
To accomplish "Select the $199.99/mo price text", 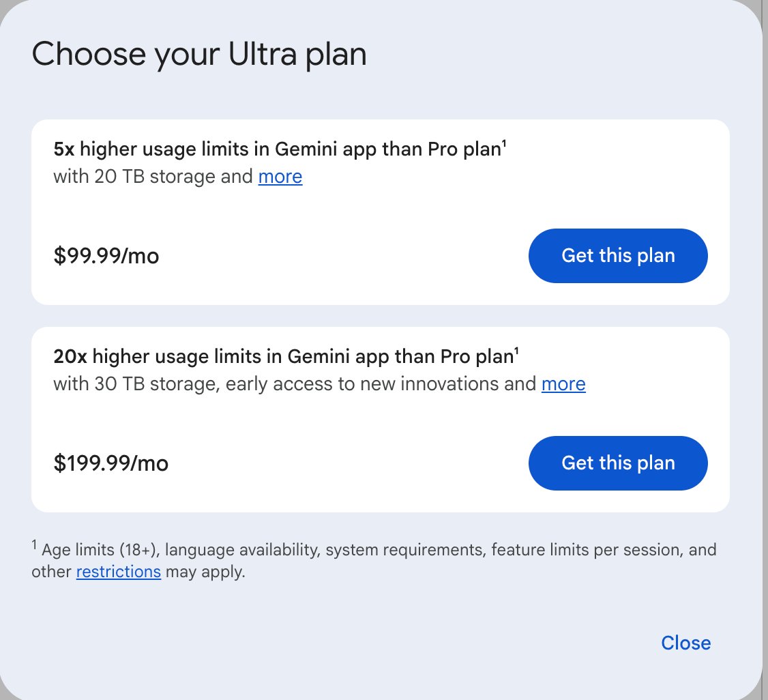I will click(x=111, y=463).
